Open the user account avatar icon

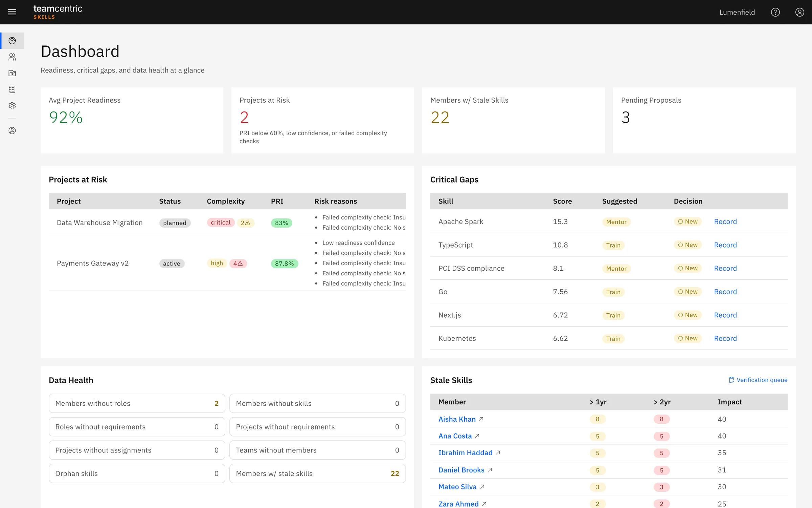click(x=799, y=12)
